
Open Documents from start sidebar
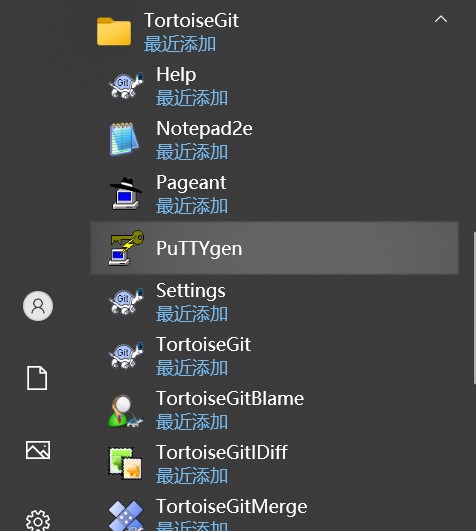pos(37,378)
